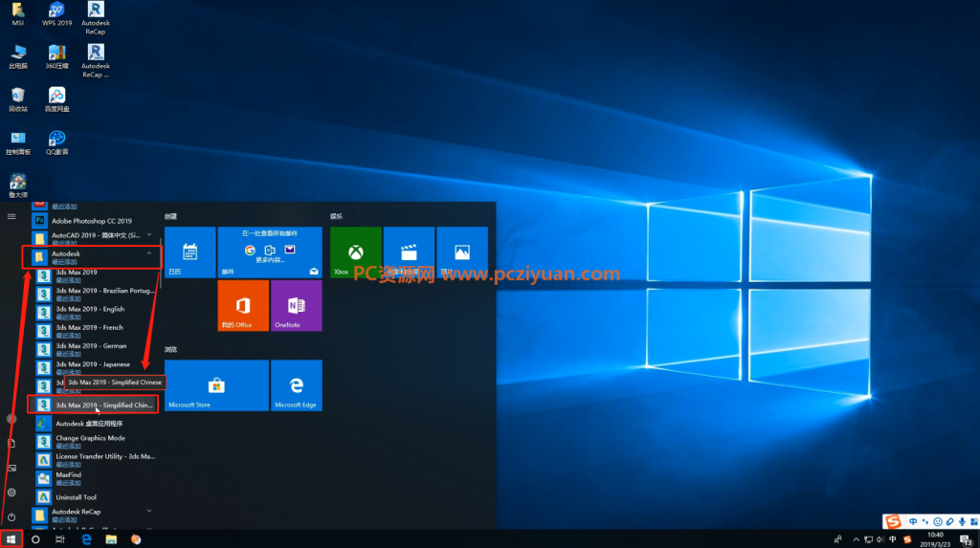
Task: Open the Mail tile
Action: pyautogui.click(x=269, y=252)
